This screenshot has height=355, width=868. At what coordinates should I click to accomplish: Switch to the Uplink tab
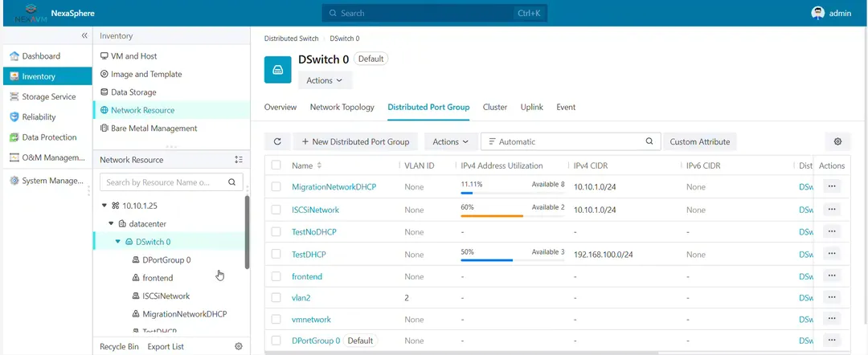click(532, 108)
